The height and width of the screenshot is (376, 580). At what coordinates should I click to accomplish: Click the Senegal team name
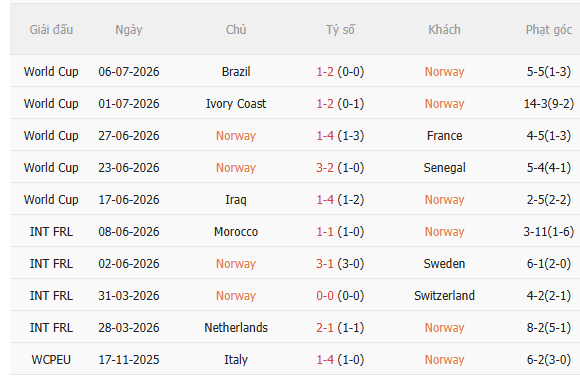444,168
